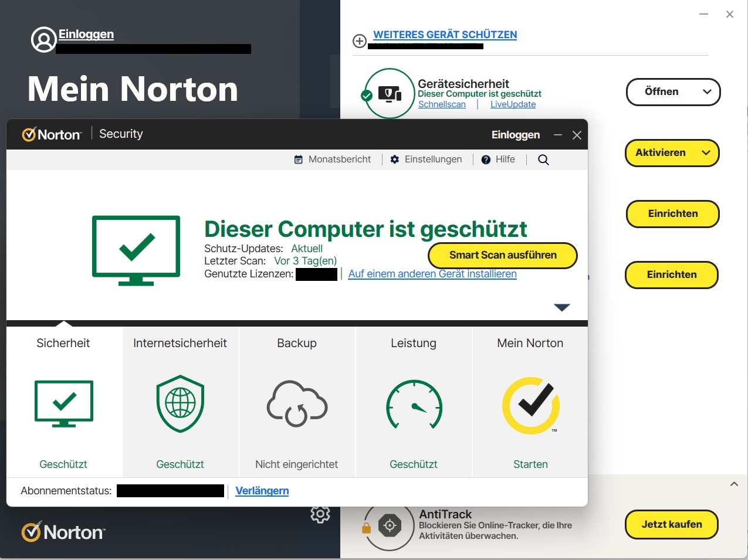Click the Monatsbericht calendar icon
The height and width of the screenshot is (560, 748).
click(x=299, y=159)
